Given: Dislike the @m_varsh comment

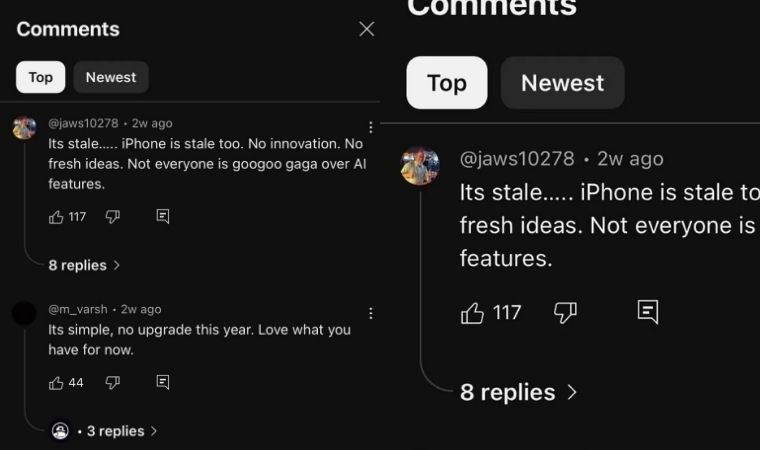Looking at the screenshot, I should [113, 382].
